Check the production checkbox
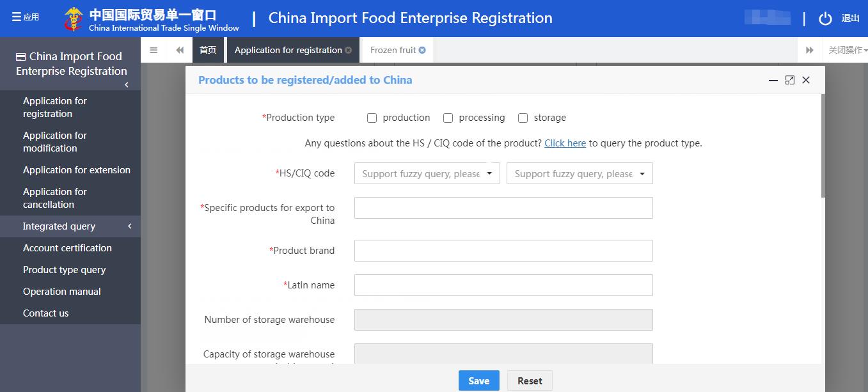Image resolution: width=868 pixels, height=392 pixels. coord(372,118)
